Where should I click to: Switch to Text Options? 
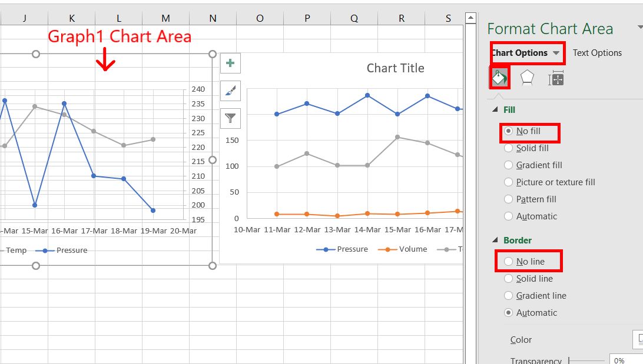pyautogui.click(x=596, y=52)
